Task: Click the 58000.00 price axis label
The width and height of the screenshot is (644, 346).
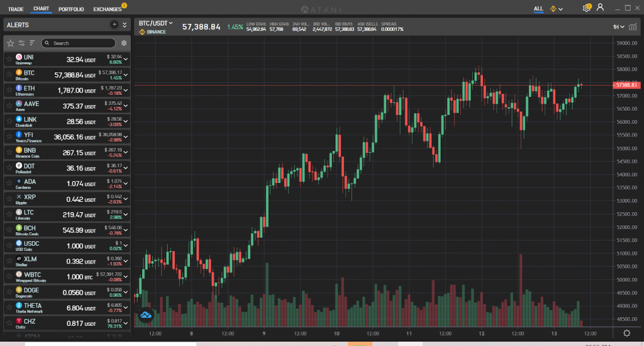Action: pyautogui.click(x=628, y=69)
